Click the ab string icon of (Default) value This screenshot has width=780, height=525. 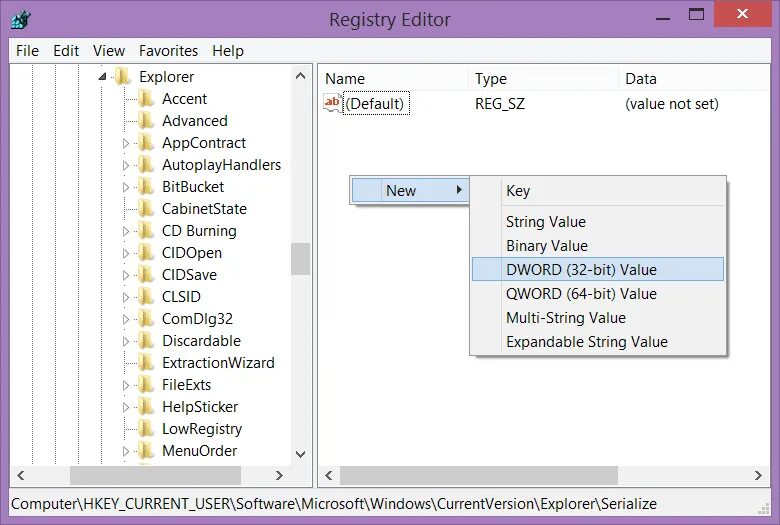pos(332,104)
